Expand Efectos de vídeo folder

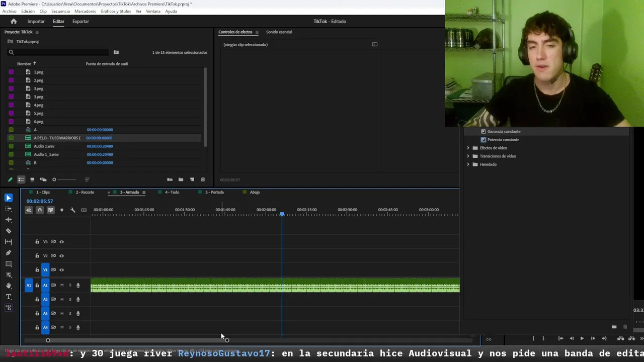tap(468, 148)
